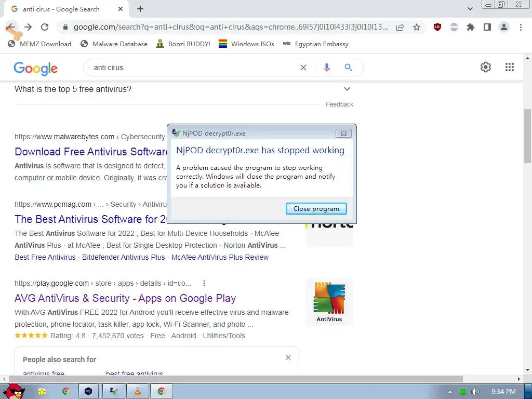Switch to the dark hexagon taskbar app
The width and height of the screenshot is (532, 399).
(88, 392)
